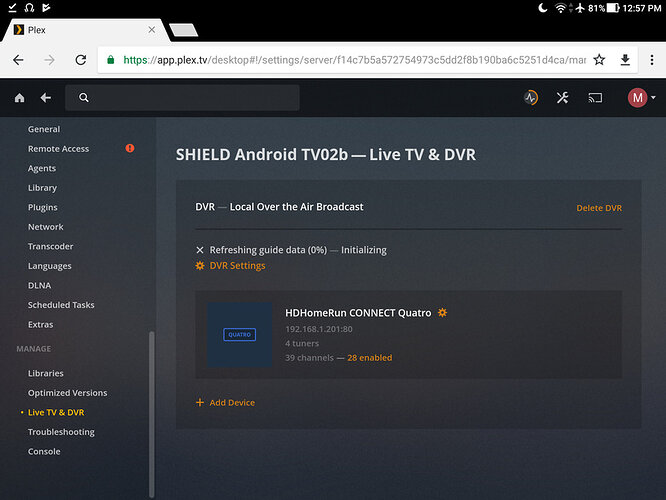Open Settings wrench and screwdriver icon
The height and width of the screenshot is (500, 666).
pos(562,98)
